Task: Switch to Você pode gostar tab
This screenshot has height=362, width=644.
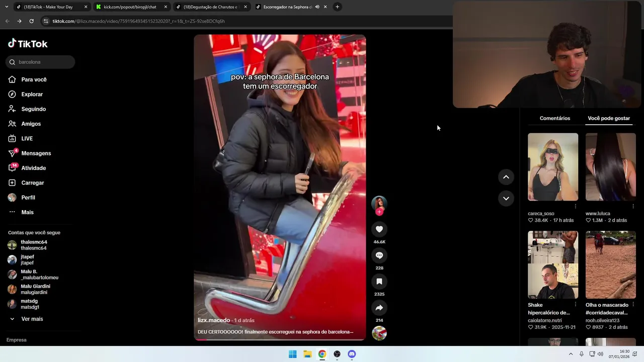Action: [x=609, y=118]
